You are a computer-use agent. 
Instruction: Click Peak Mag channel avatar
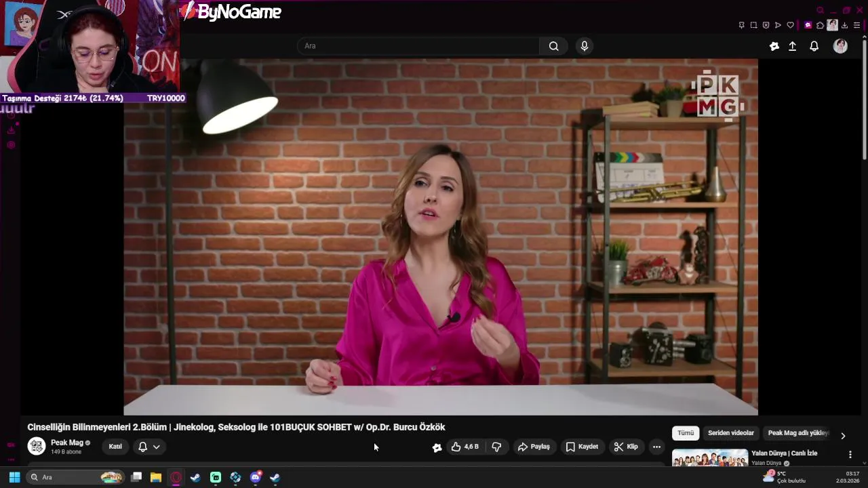point(37,447)
